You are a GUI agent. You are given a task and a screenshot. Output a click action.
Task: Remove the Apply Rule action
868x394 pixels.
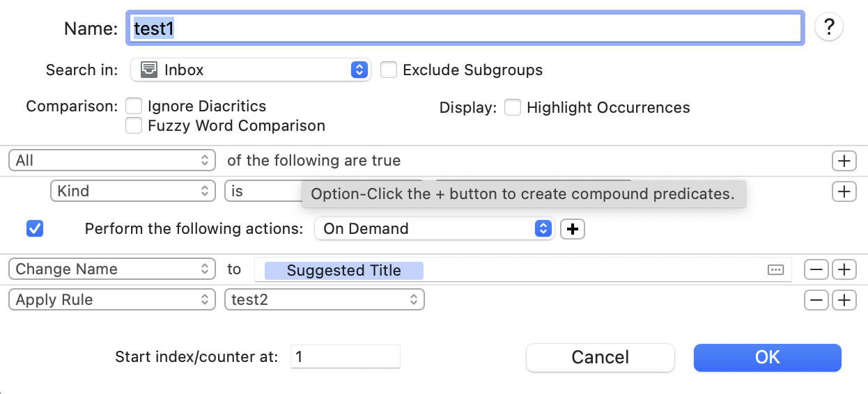click(x=816, y=300)
